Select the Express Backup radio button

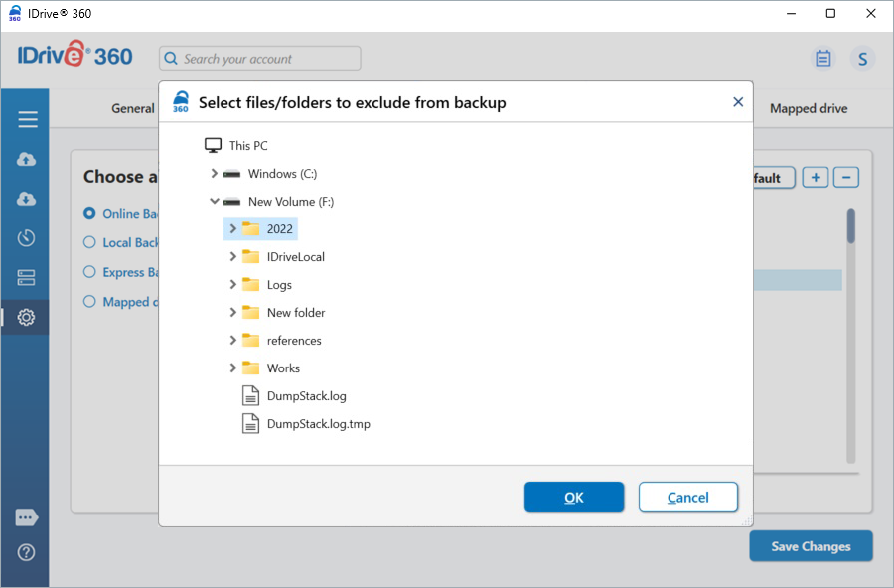[89, 272]
